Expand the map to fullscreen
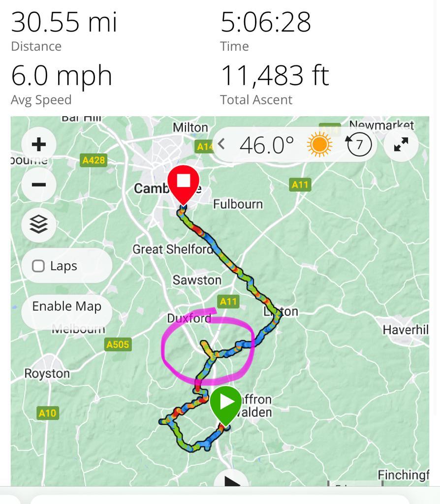440x504 pixels. tap(401, 144)
